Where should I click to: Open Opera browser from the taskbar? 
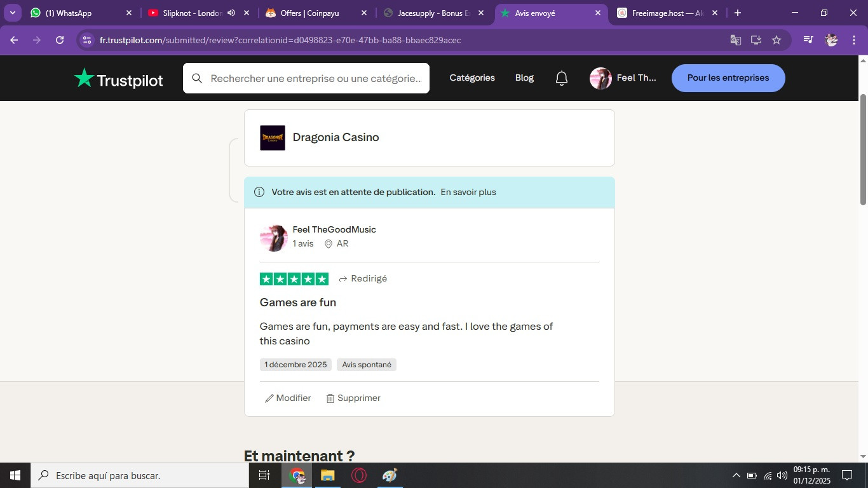coord(358,475)
